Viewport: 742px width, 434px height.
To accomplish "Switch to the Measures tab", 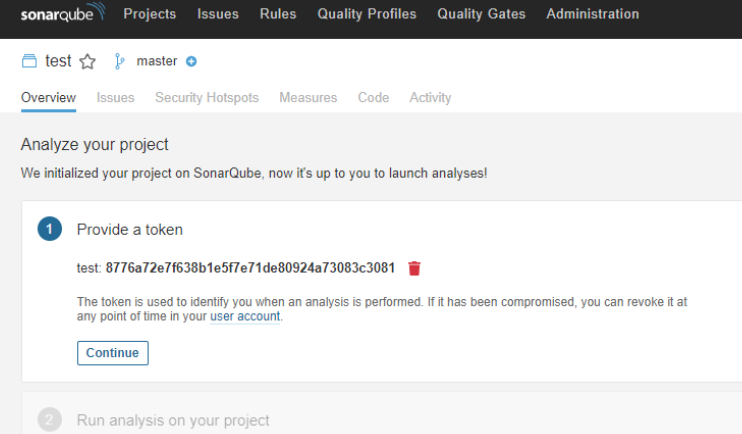I will tap(308, 97).
